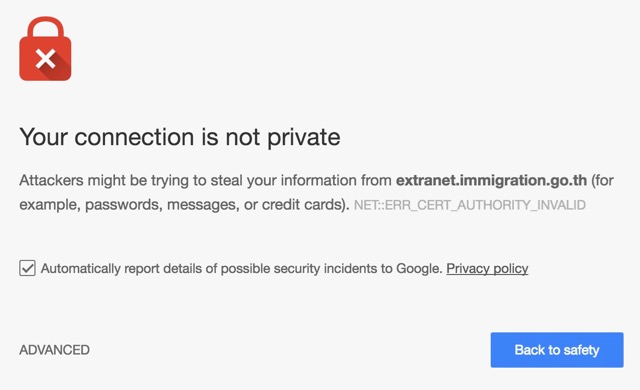The width and height of the screenshot is (640, 390).
Task: Select the bold extranet.immigration.go.th domain name
Action: pyautogui.click(x=491, y=180)
